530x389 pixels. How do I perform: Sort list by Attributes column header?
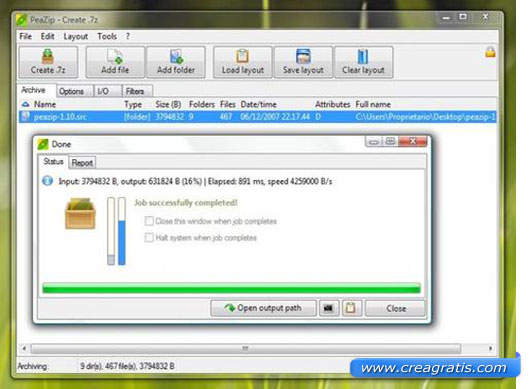click(x=332, y=104)
